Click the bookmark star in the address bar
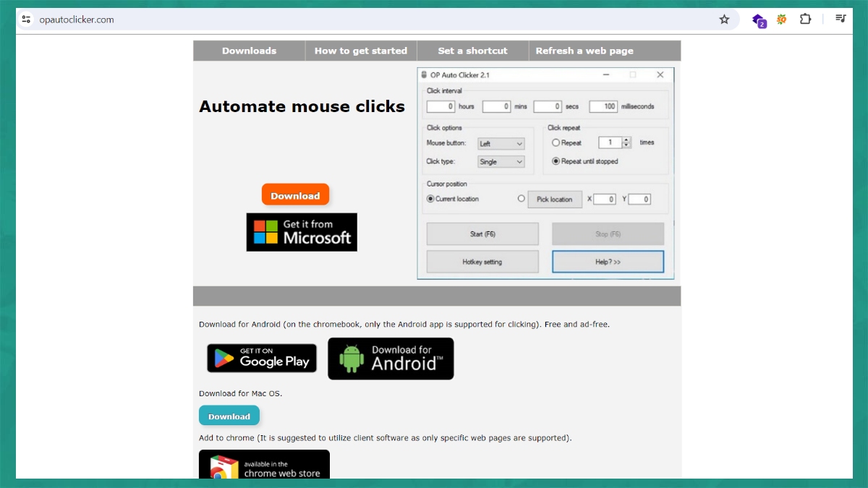868x488 pixels. [724, 20]
